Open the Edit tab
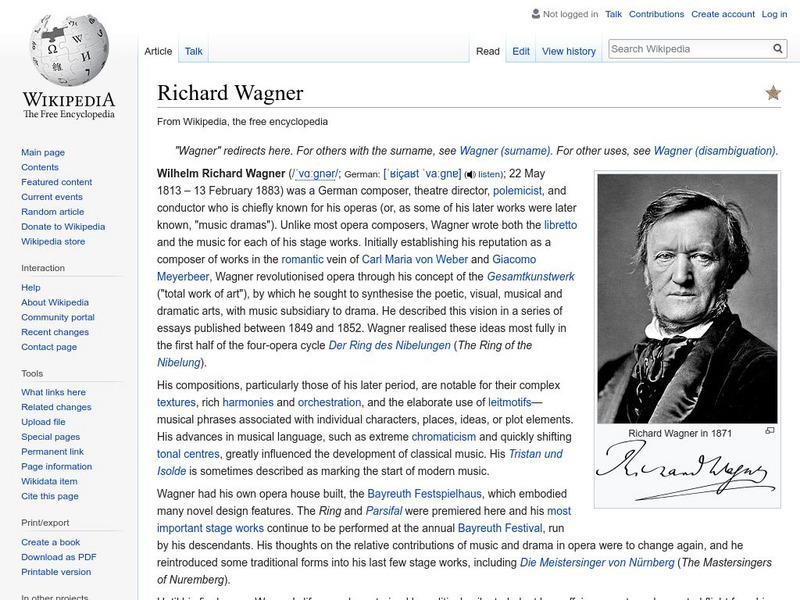 coord(521,51)
